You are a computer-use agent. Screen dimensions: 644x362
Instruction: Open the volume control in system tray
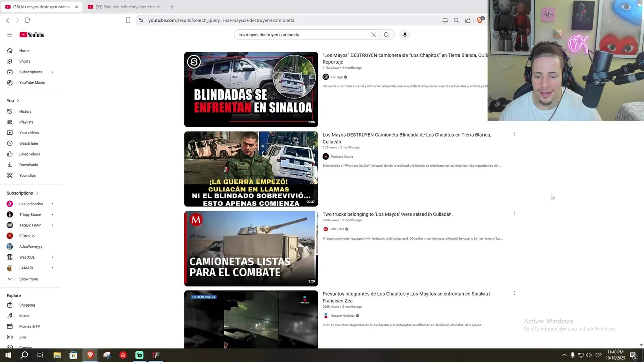coord(589,355)
